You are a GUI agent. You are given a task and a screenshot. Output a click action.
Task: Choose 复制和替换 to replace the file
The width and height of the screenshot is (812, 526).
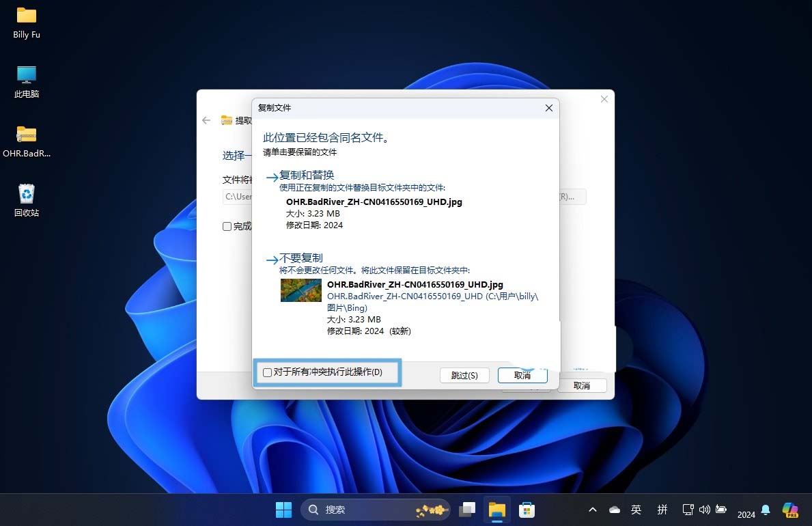point(305,175)
